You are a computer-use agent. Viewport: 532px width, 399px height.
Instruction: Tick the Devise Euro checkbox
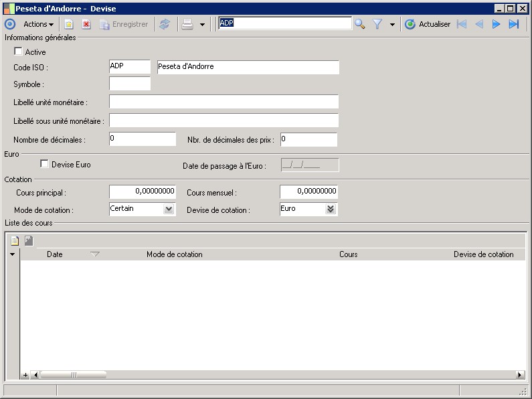45,164
